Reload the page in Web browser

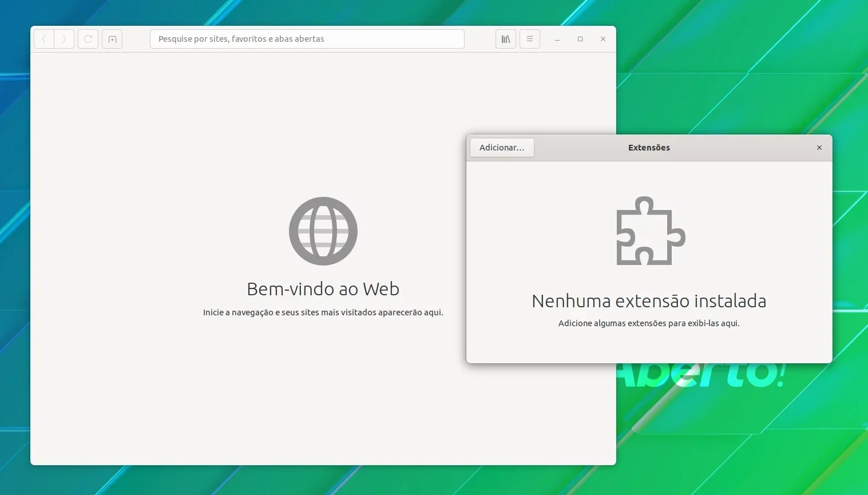[88, 39]
